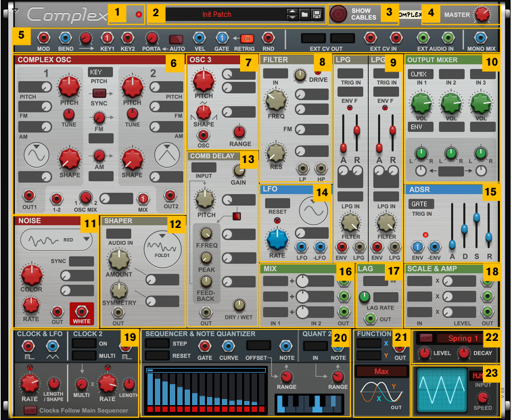Click the OUT2 jack in Complex Osc
The height and width of the screenshot is (420, 512).
point(170,195)
